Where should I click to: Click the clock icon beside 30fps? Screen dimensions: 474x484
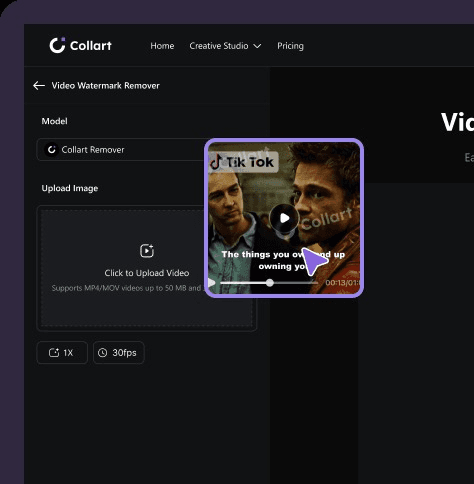click(103, 353)
